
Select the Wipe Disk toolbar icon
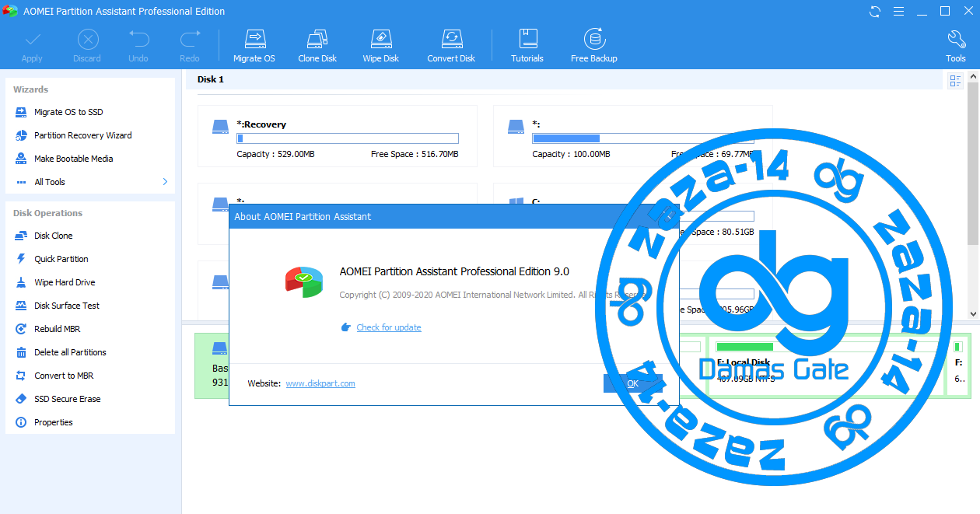380,40
